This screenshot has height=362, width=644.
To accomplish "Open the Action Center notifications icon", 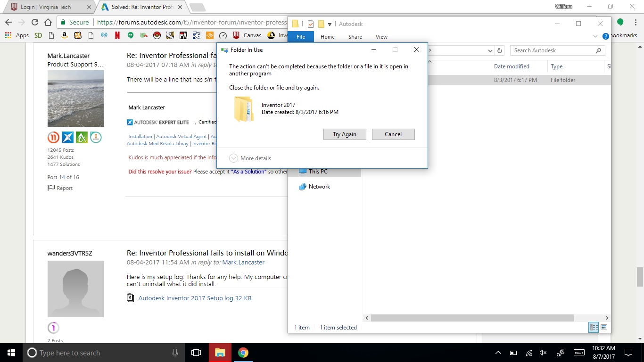I will [628, 353].
